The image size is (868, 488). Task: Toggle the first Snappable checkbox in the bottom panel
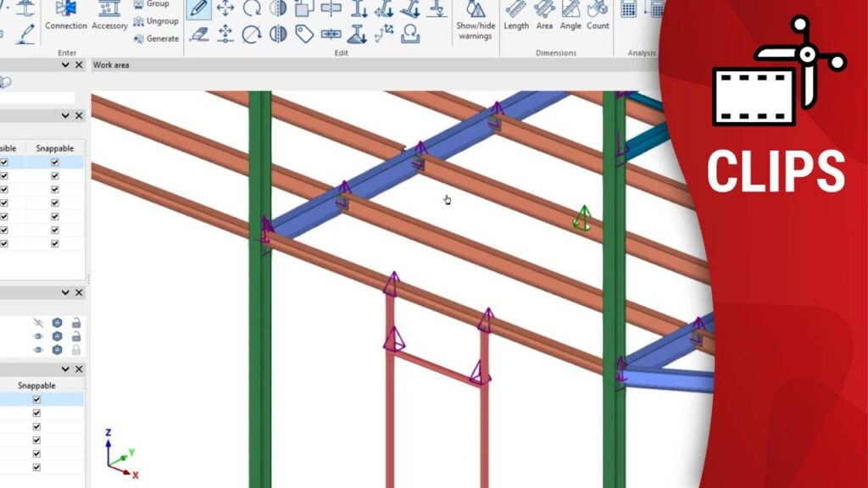[x=36, y=399]
